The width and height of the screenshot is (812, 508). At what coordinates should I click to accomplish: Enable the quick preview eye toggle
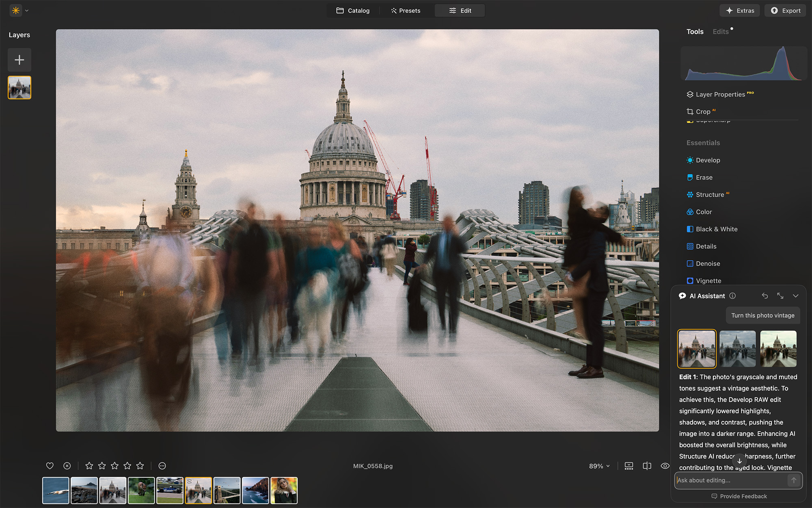tap(665, 466)
